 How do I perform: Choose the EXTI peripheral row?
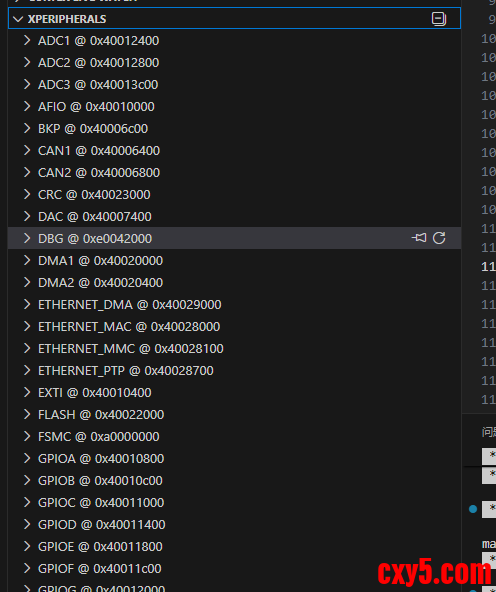(234, 393)
